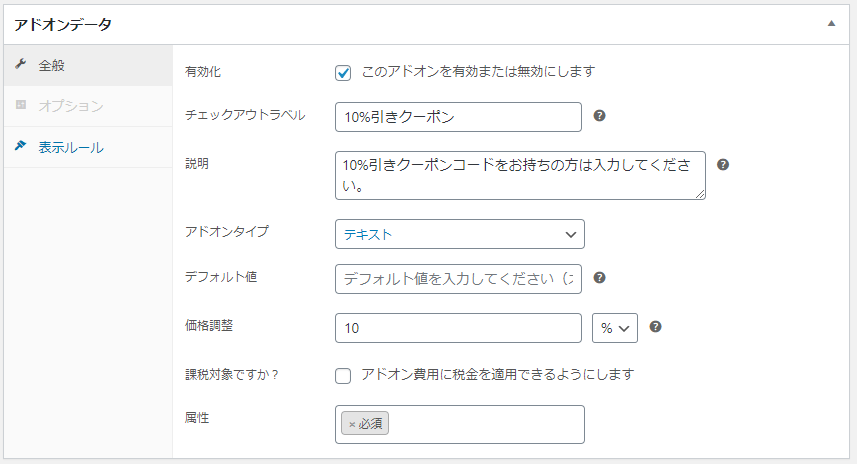Screen dimensions: 857x464
Task: Open the % unit dropdown for 価格調整
Action: point(615,328)
